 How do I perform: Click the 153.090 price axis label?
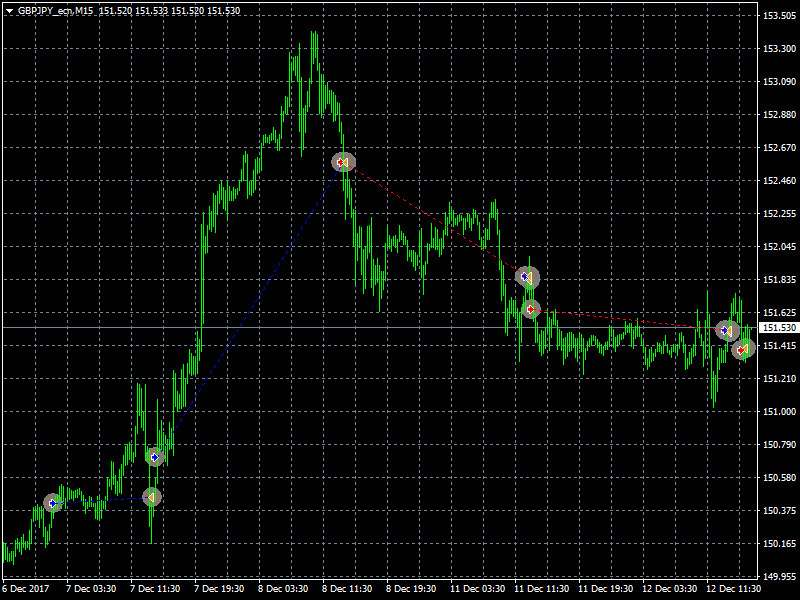(x=779, y=82)
